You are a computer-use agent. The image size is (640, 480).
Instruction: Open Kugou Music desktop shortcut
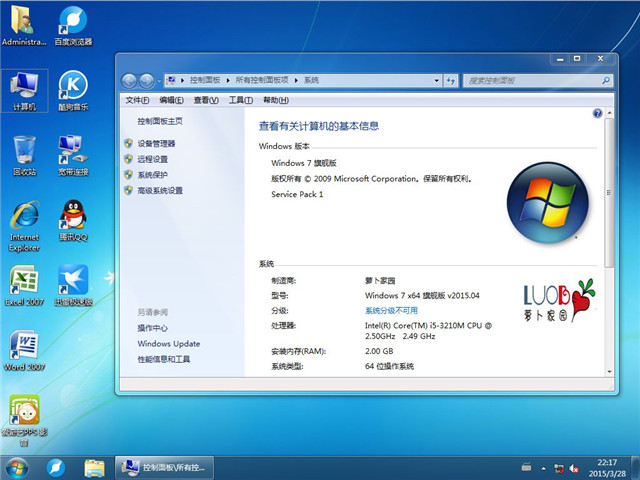pyautogui.click(x=73, y=91)
